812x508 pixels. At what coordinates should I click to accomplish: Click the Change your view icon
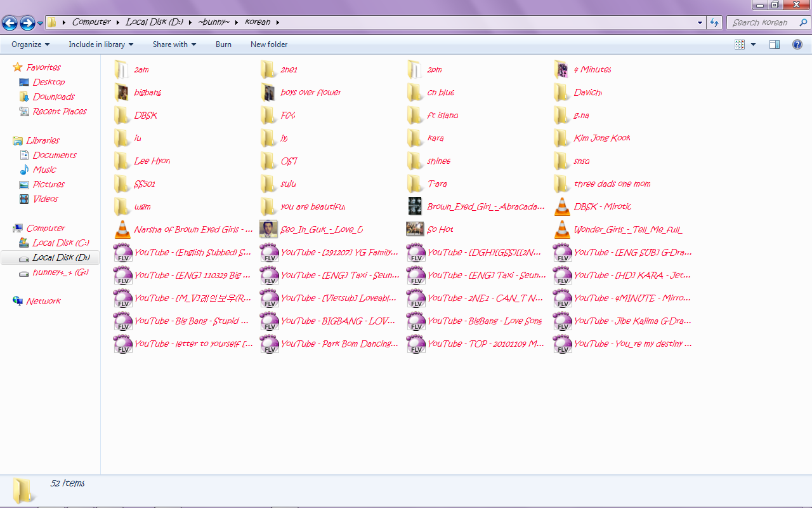740,44
